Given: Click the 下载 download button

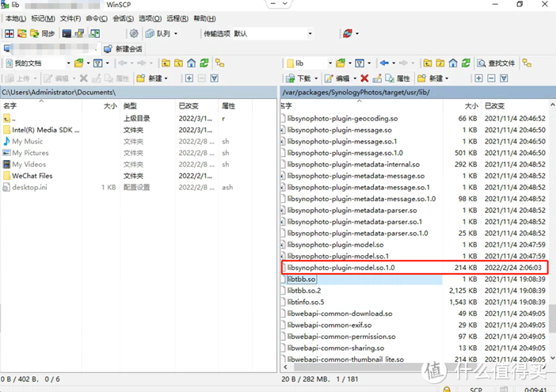Looking at the screenshot, I should pos(299,78).
